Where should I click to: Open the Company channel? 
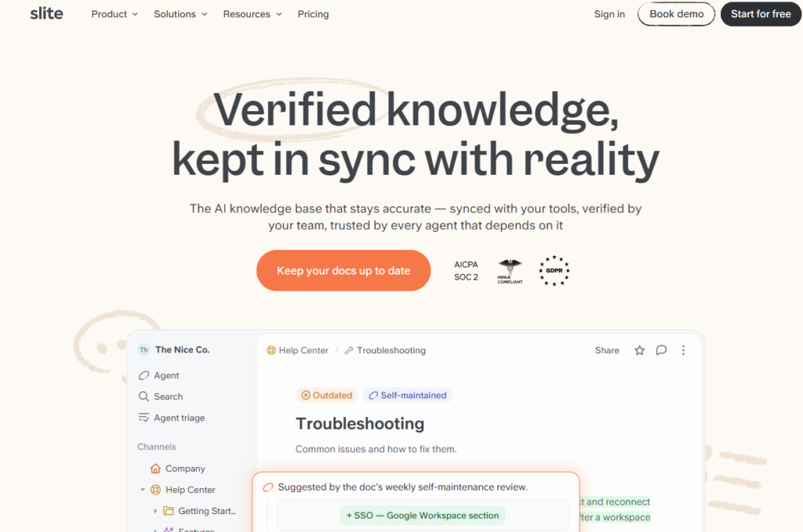coord(185,469)
